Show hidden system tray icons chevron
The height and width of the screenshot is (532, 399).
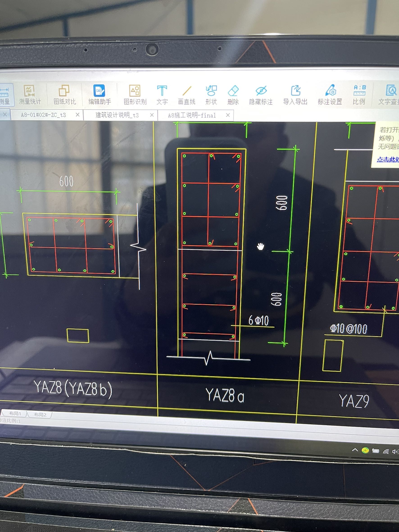355,450
